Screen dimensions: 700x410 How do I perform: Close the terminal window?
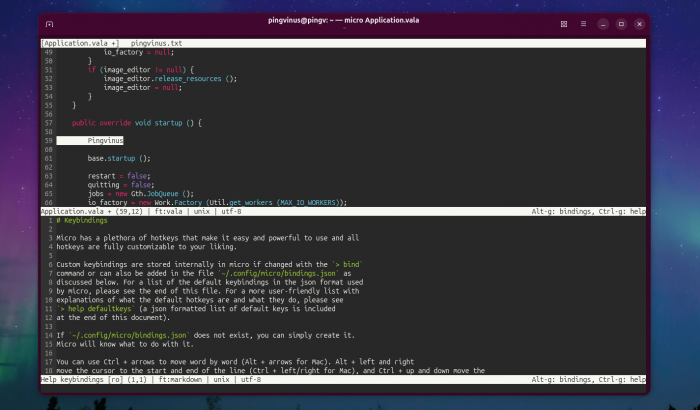tap(639, 24)
